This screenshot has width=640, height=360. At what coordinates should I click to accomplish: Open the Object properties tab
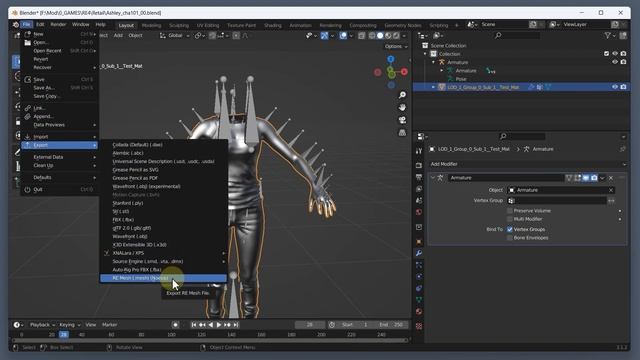419,242
